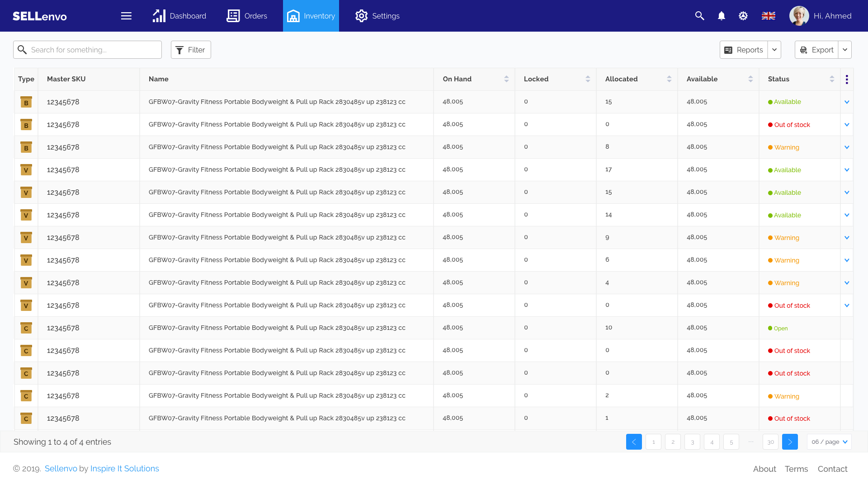Go to the Dashboard tab
This screenshot has width=868, height=484.
179,16
